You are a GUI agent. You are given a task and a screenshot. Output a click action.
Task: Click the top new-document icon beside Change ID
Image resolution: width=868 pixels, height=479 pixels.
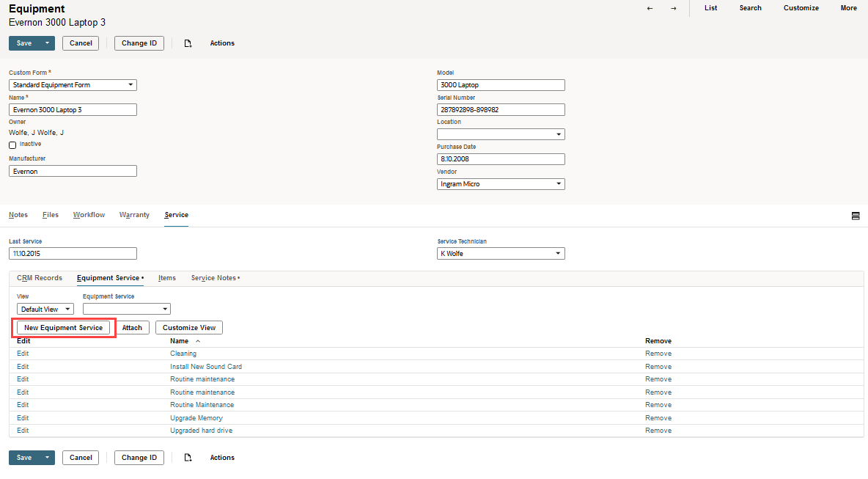point(188,43)
